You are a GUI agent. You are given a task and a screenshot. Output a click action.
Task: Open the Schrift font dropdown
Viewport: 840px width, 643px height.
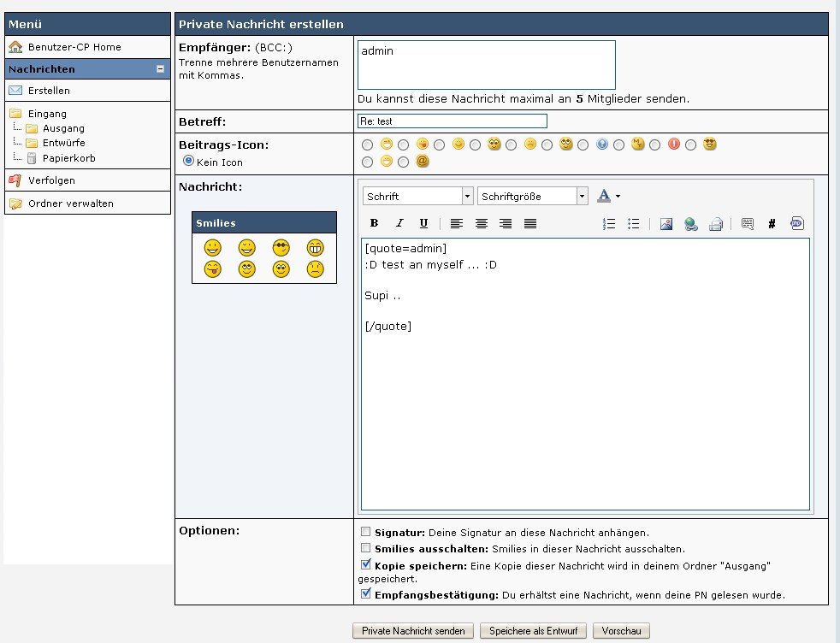click(418, 196)
